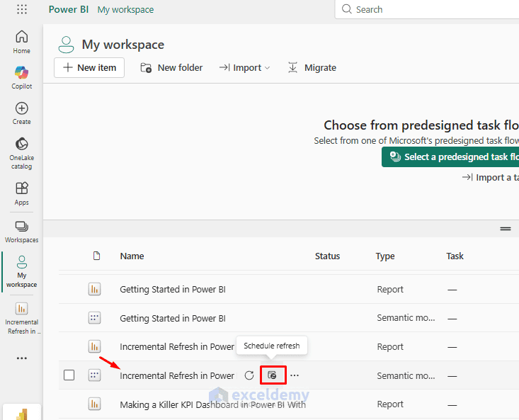Open the Getting Started in Power BI report
This screenshot has height=420, width=519.
173,289
